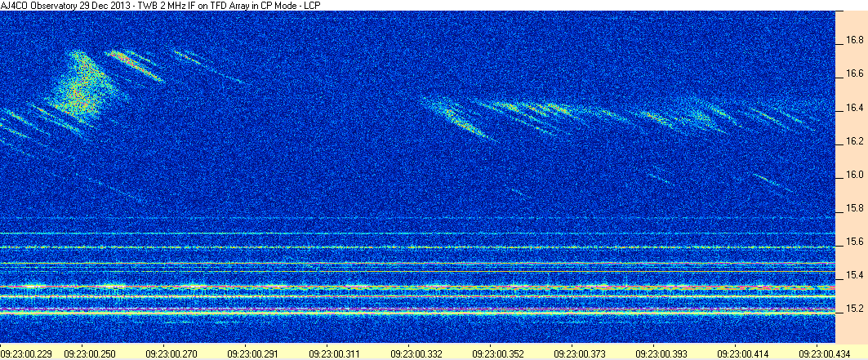Select the 09:23:00.393 time marker
Screen dimensions: 868x360
pos(659,352)
